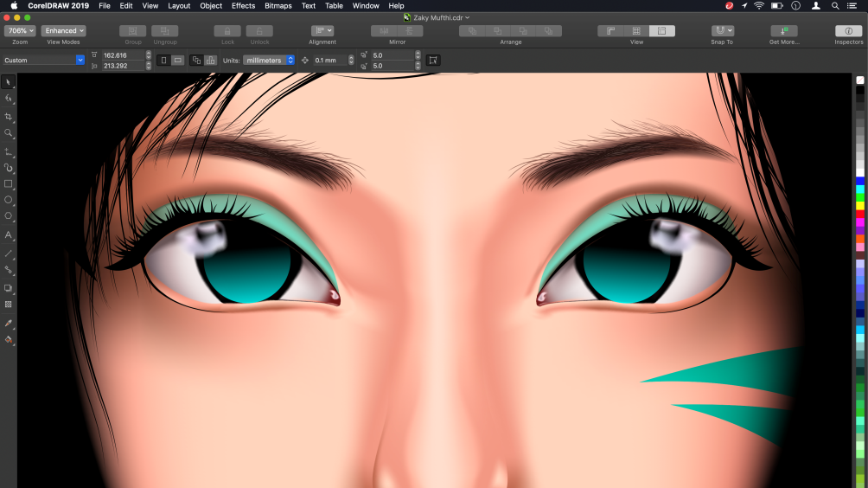Switch page to landscape orientation
The height and width of the screenshot is (488, 868).
(177, 61)
